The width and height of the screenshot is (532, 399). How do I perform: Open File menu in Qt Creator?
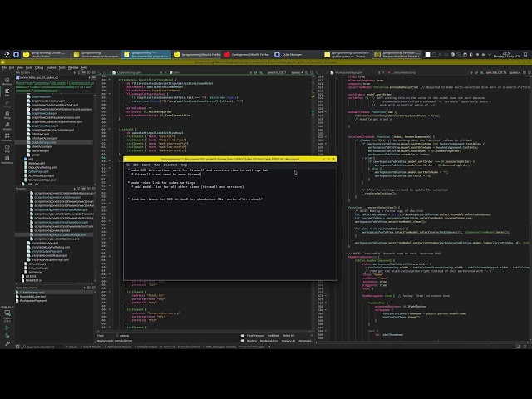click(4, 68)
